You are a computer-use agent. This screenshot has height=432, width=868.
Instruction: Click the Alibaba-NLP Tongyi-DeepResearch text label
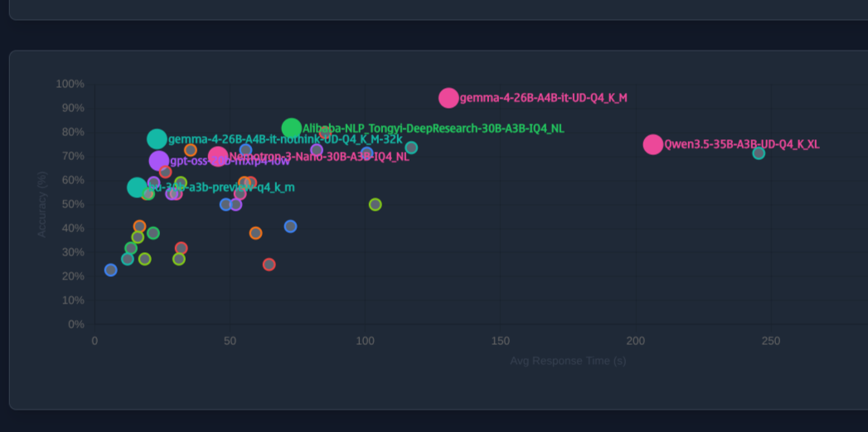[433, 129]
